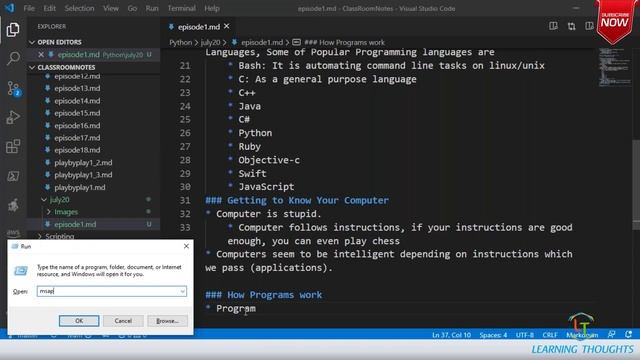Click the VS Code logo icon

(x=9, y=8)
